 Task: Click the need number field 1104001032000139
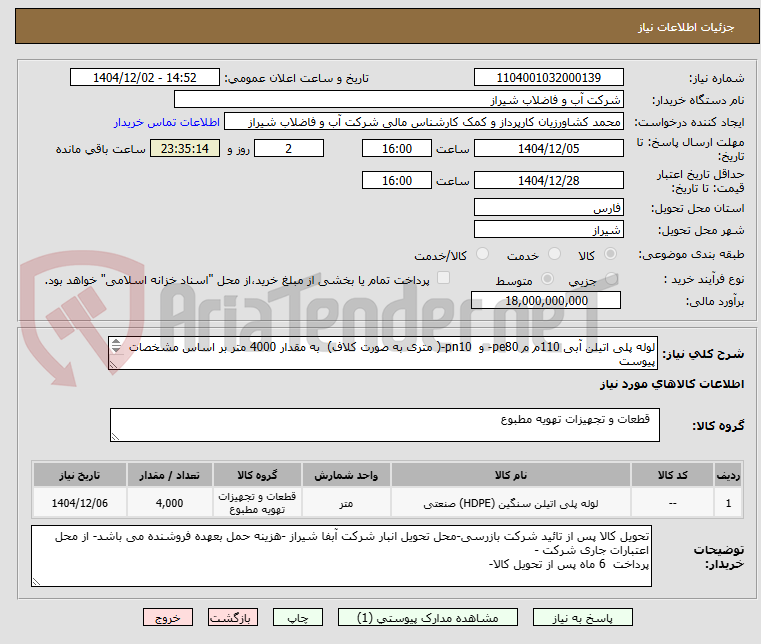548,78
